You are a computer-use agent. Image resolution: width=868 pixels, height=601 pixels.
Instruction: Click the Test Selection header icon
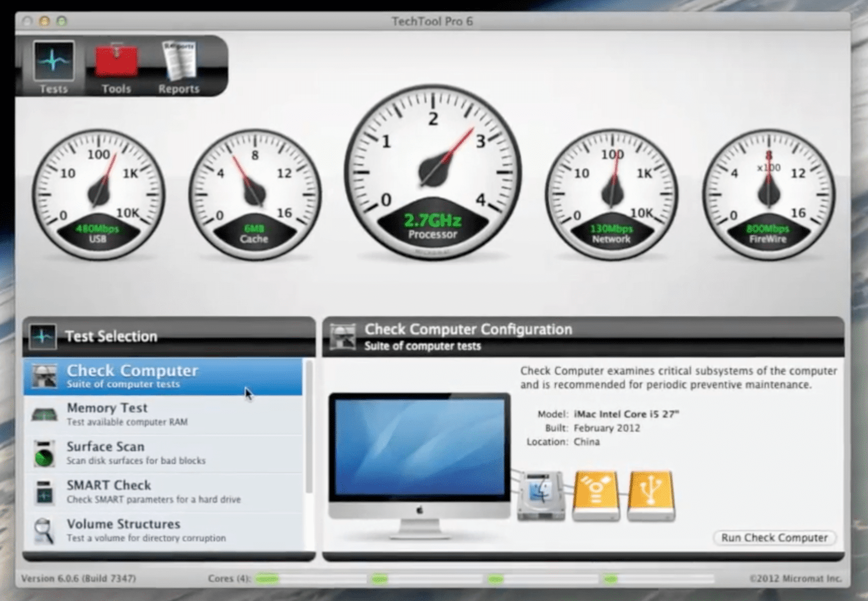click(x=43, y=336)
